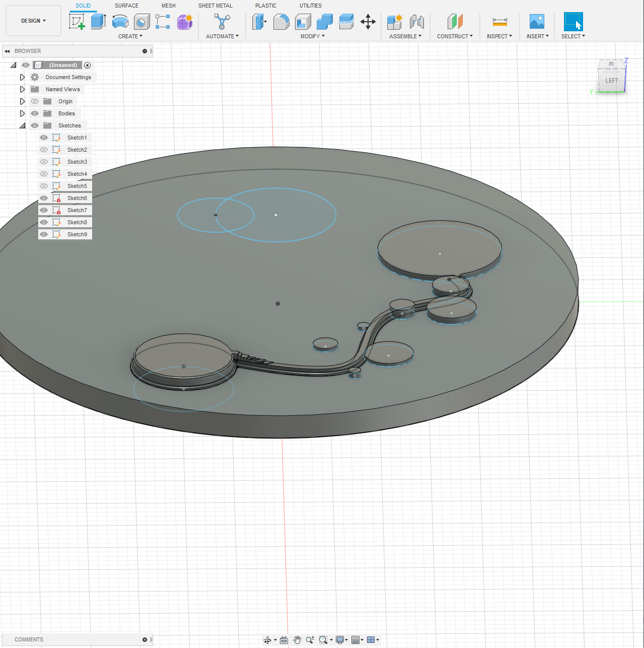Click the LEFT face of the ViewCube

tap(611, 80)
